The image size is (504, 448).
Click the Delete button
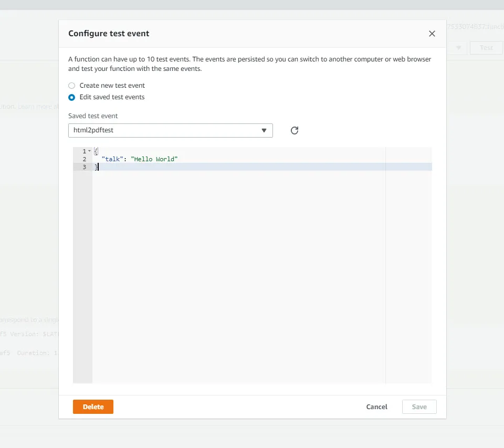pos(93,407)
